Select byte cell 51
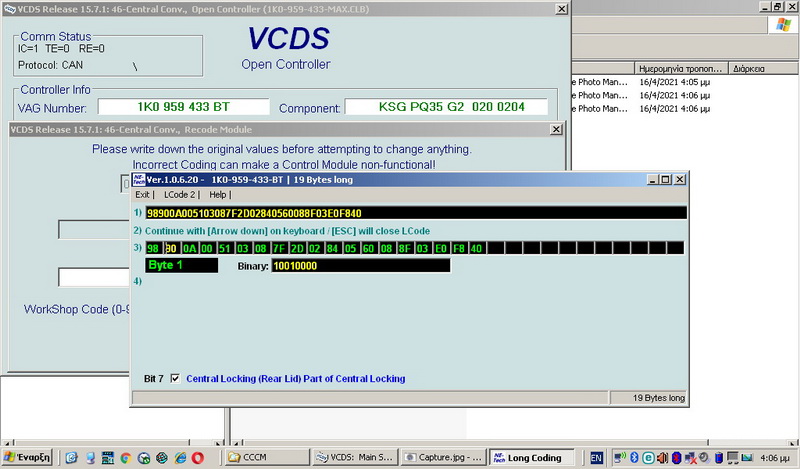Image resolution: width=800 pixels, height=469 pixels. click(x=225, y=248)
